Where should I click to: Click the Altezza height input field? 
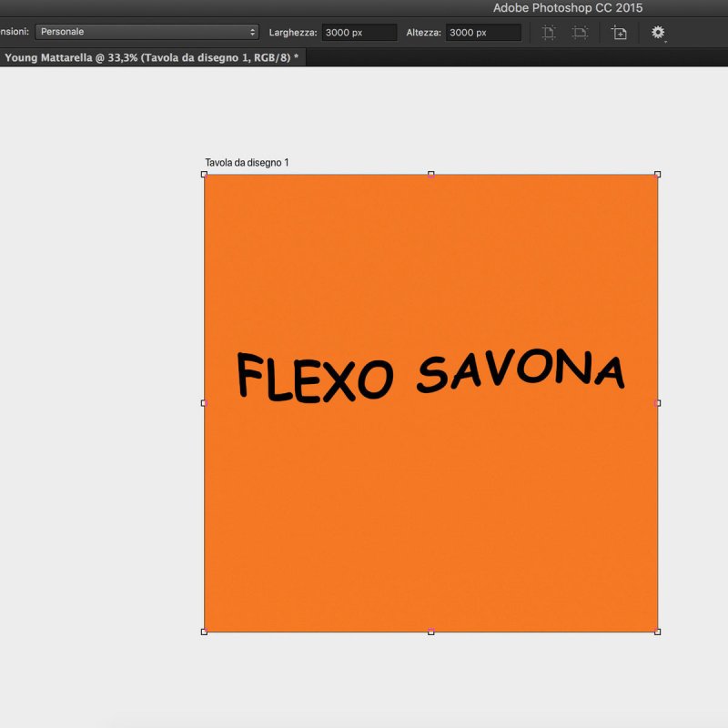482,33
